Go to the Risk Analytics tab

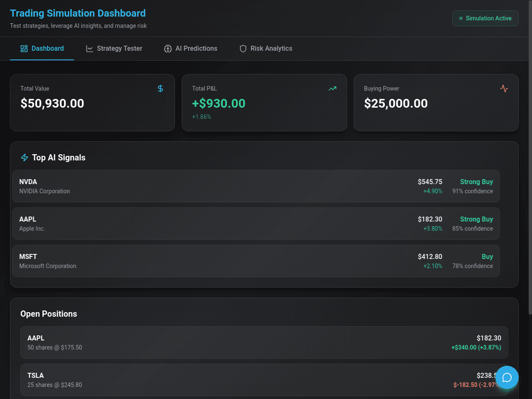266,49
